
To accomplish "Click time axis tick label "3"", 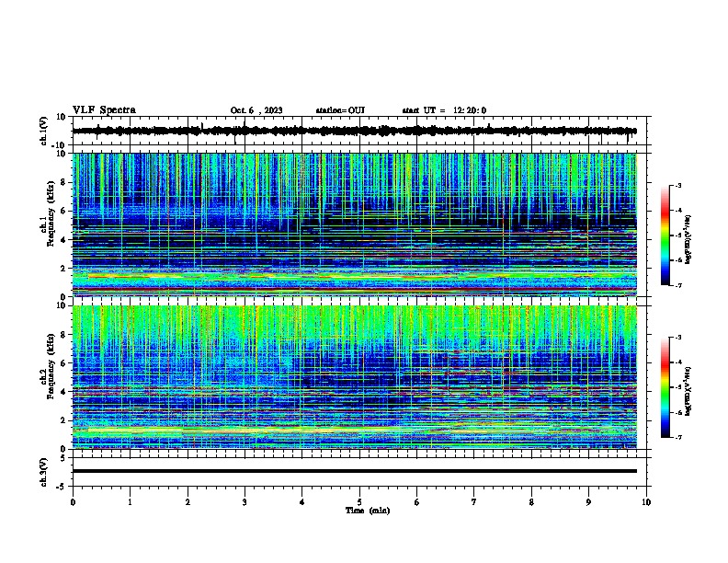I will 245,502.
